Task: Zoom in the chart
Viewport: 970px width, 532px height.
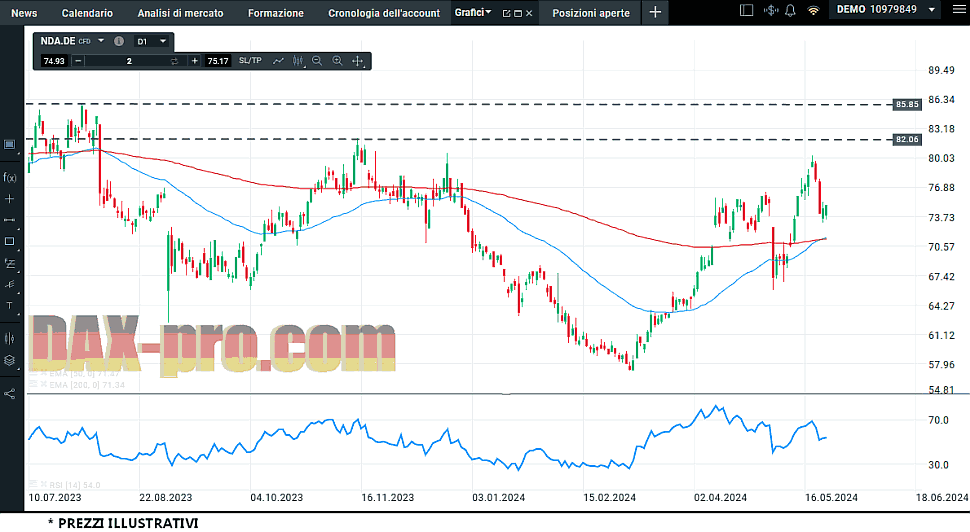Action: pos(337,61)
